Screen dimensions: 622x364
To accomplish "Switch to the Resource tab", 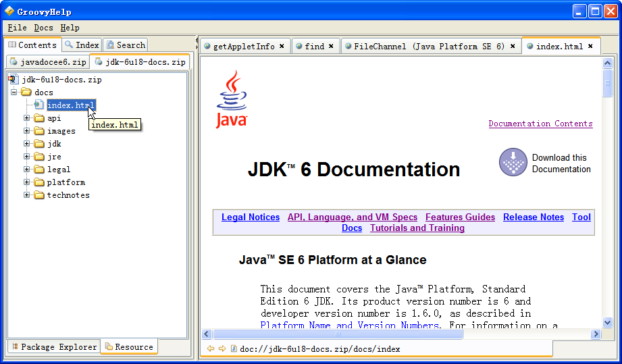I will pos(129,347).
